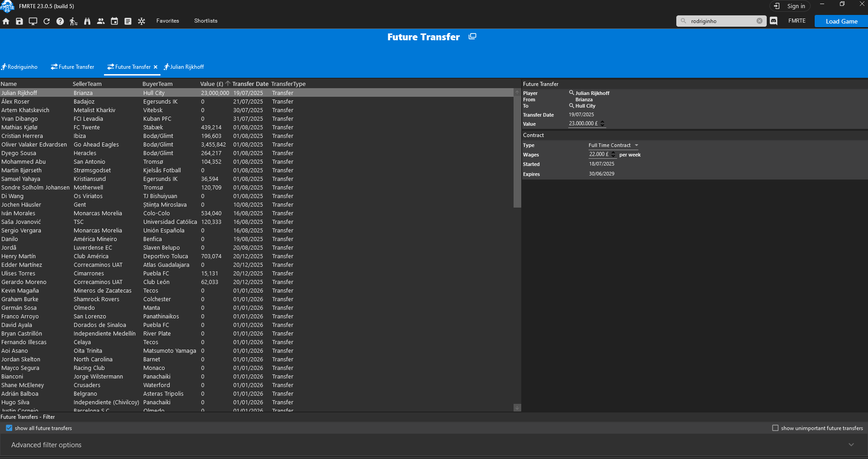This screenshot has width=868, height=459.
Task: Click the Home icon in the toolbar
Action: [6, 21]
